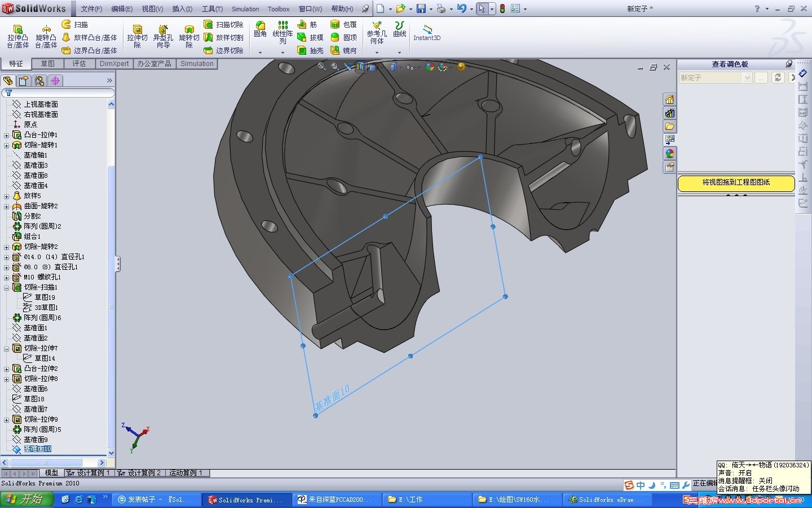Image resolution: width=812 pixels, height=508 pixels.
Task: Activate the 拉伸切除 extruded cut tool
Action: [137, 37]
